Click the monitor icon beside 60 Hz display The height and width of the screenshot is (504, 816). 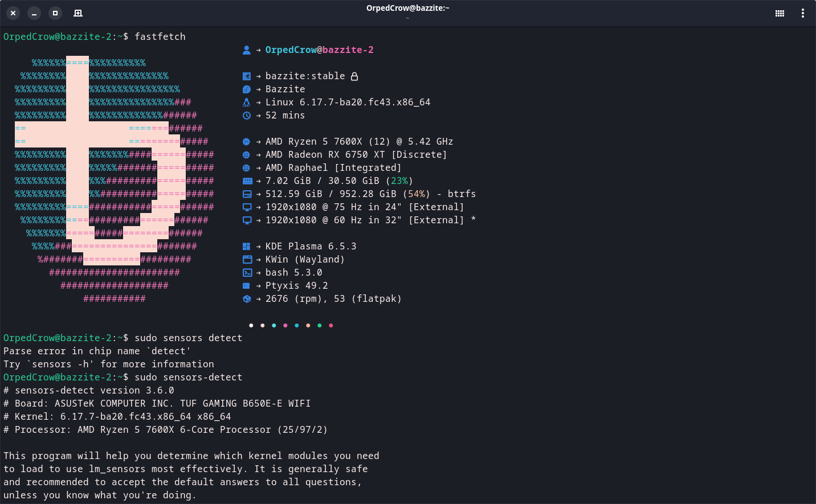[x=247, y=220]
